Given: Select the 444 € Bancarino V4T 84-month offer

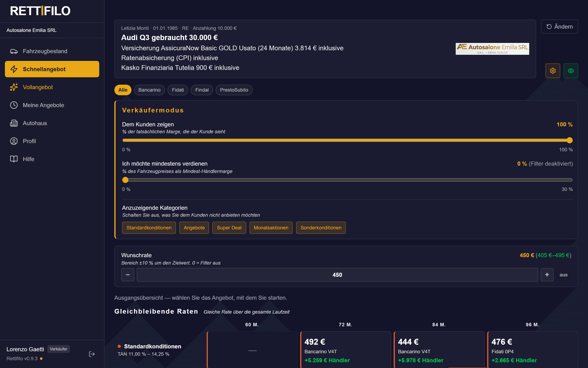Looking at the screenshot, I should (439, 350).
